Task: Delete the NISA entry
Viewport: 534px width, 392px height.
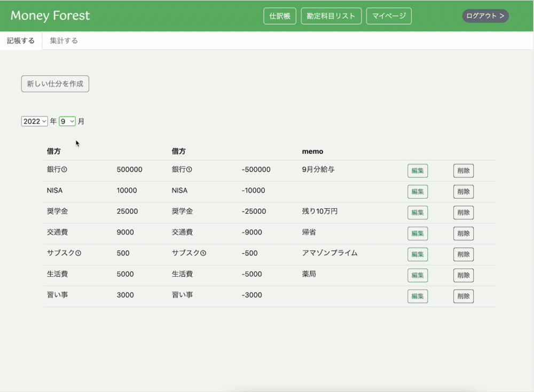Action: (x=463, y=191)
